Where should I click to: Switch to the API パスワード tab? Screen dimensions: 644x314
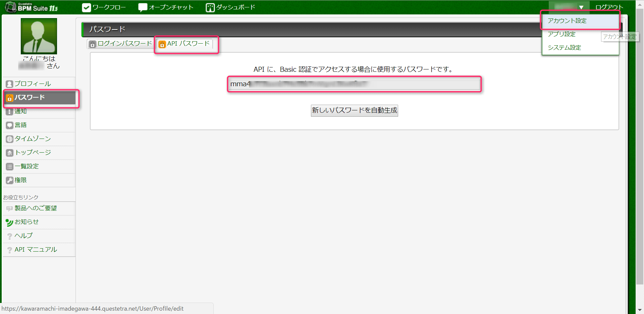184,44
